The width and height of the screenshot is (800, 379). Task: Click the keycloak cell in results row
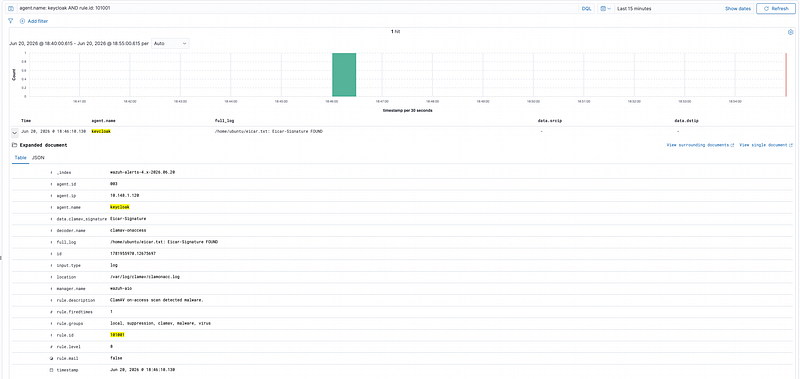101,132
